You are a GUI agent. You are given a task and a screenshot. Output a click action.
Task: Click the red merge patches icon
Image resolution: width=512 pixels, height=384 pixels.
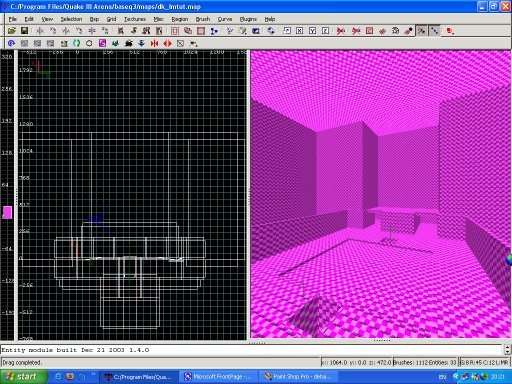pyautogui.click(x=154, y=43)
